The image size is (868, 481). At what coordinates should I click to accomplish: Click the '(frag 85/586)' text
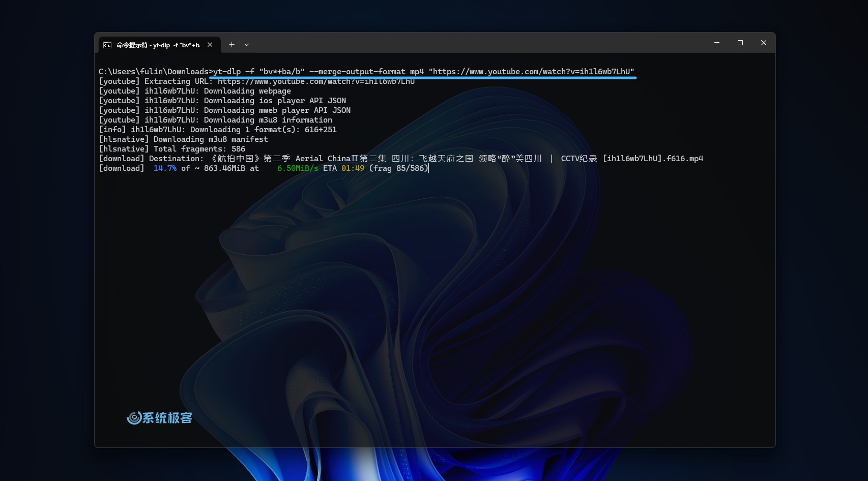(x=399, y=168)
